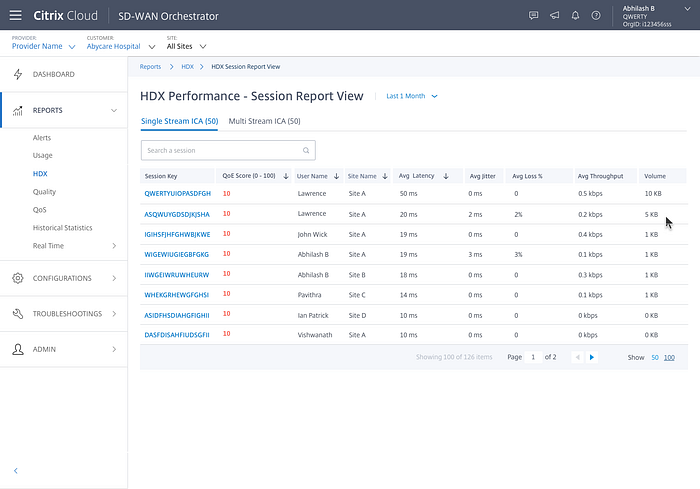Select Quality in Reports menu
700x489 pixels.
coord(44,192)
